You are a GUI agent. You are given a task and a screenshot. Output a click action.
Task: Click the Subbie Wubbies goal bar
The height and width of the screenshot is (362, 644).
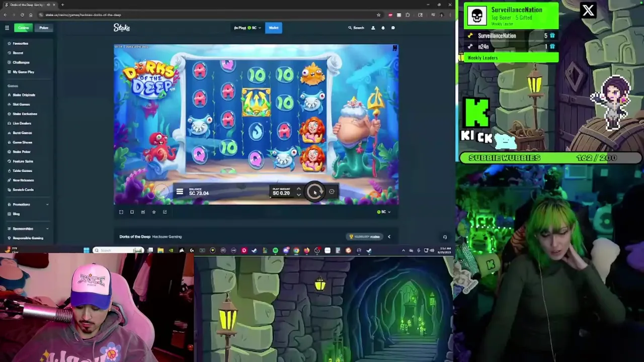pyautogui.click(x=550, y=158)
